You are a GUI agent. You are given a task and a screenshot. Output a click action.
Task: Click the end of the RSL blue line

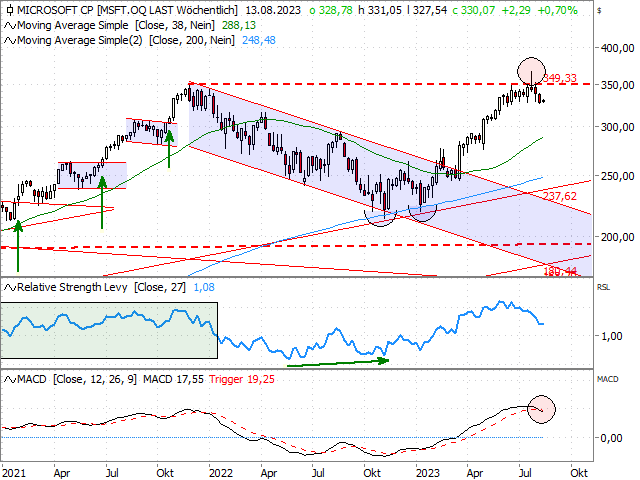[x=542, y=324]
